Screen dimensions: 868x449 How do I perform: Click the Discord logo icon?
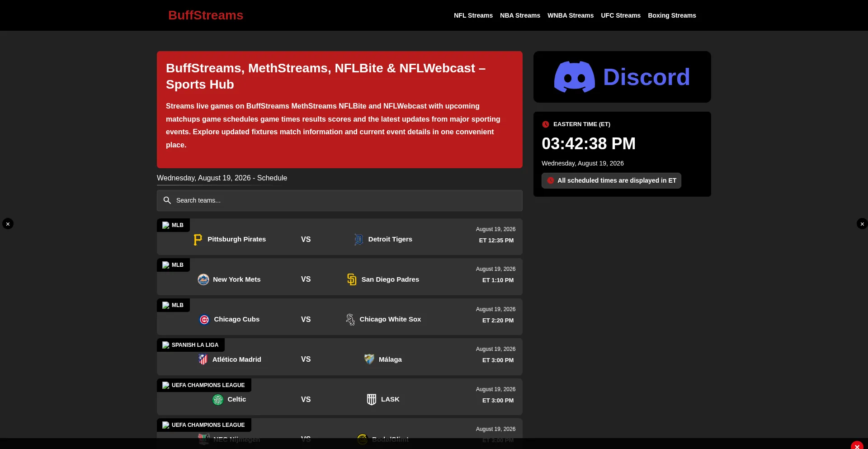[x=575, y=77]
